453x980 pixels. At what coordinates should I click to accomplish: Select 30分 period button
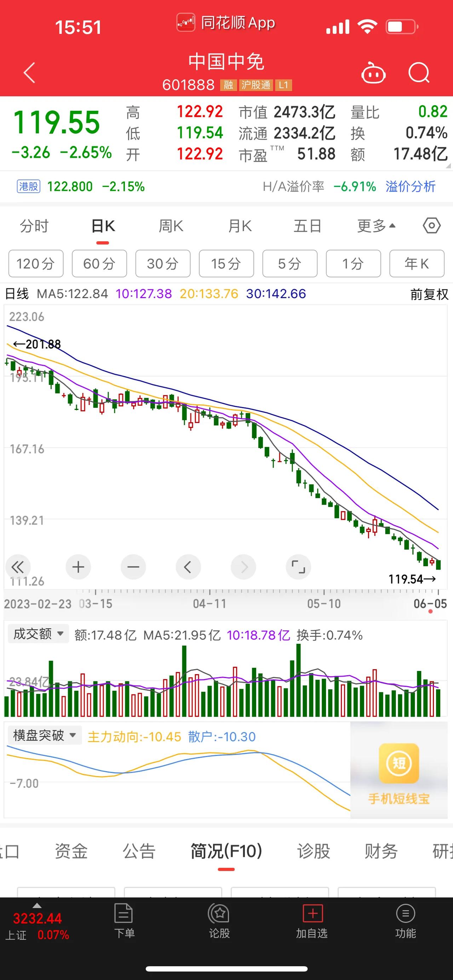163,263
